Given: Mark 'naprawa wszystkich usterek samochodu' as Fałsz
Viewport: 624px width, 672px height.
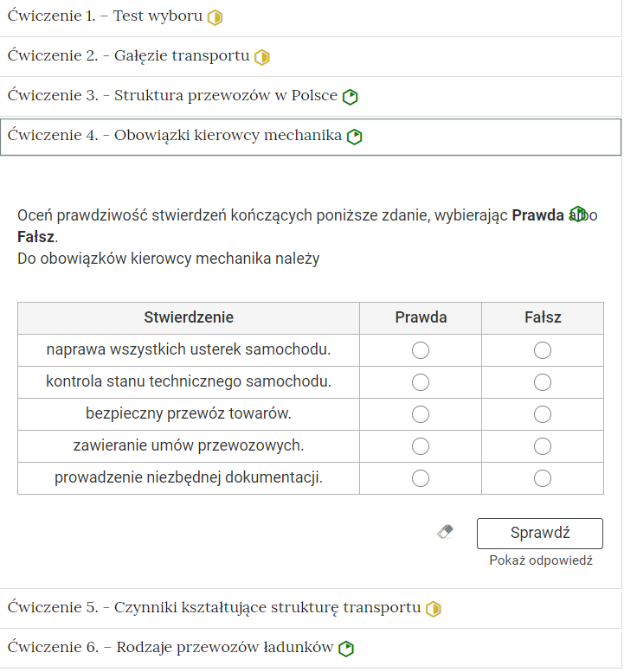Looking at the screenshot, I should tap(543, 350).
